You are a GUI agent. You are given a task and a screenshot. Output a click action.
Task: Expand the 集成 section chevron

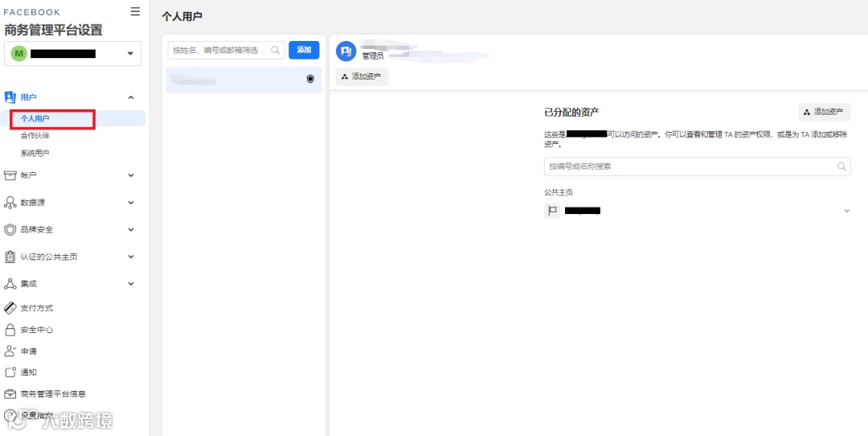[x=131, y=284]
